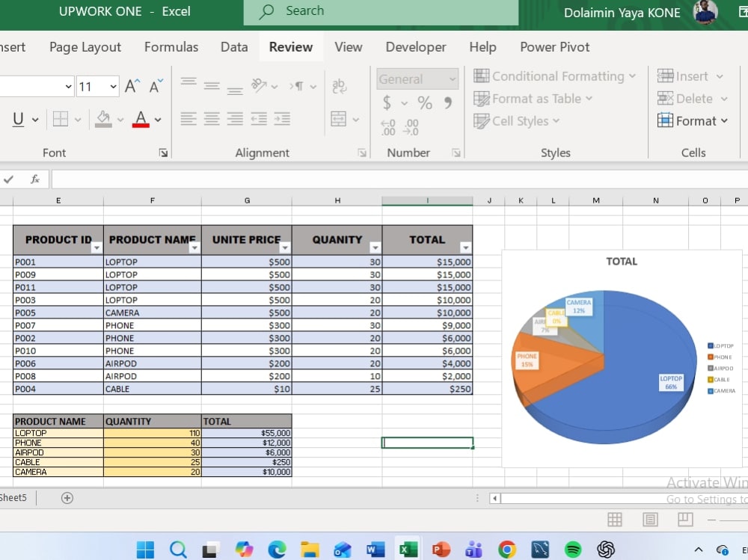Open Font settings dialog launcher
Screen dimensions: 748x560
pos(163,153)
